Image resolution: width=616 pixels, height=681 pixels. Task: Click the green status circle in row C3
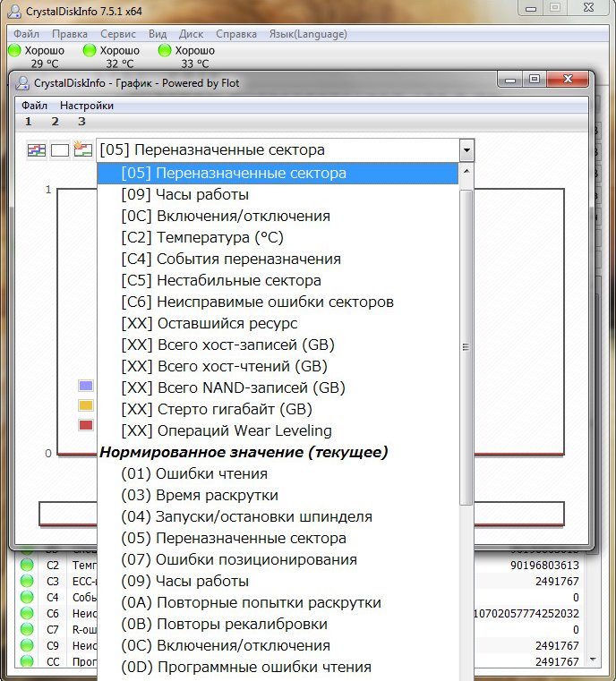coord(27,581)
